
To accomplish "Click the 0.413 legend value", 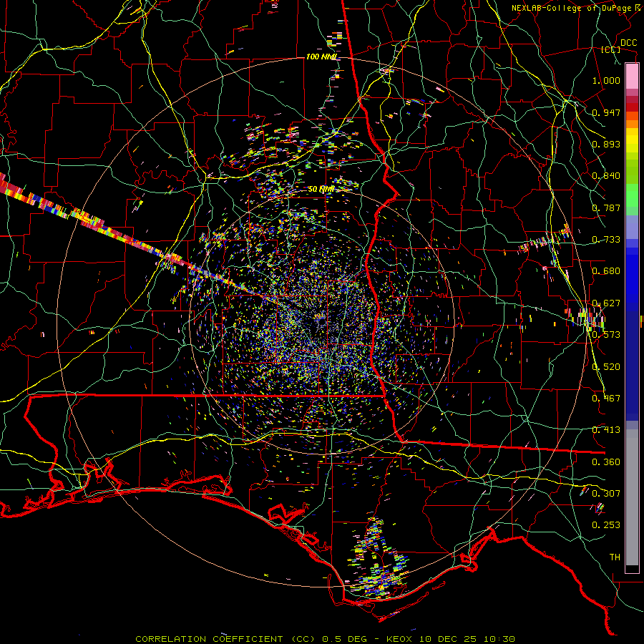I will (x=606, y=430).
